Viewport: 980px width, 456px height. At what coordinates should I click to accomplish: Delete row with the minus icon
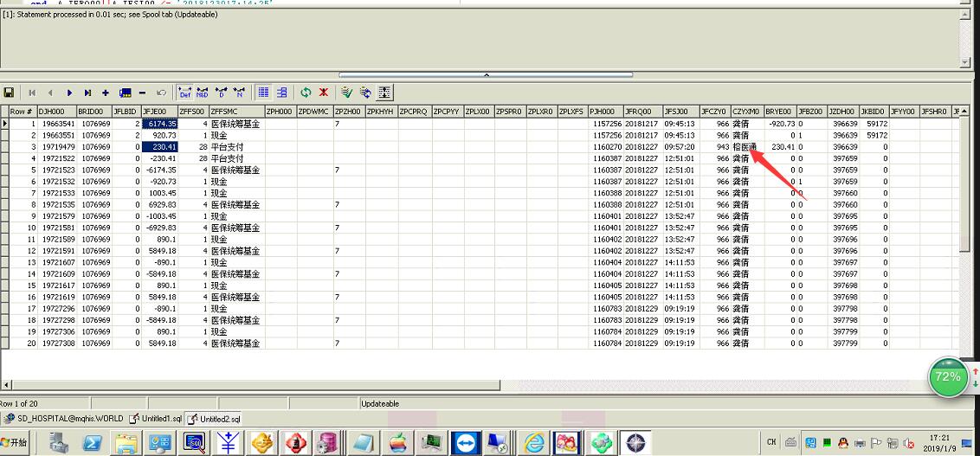tap(143, 93)
